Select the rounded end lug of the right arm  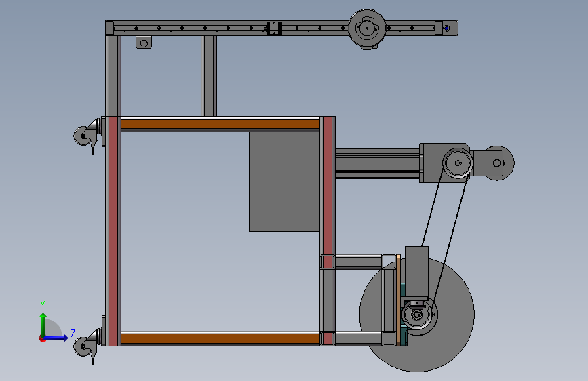[x=496, y=163]
